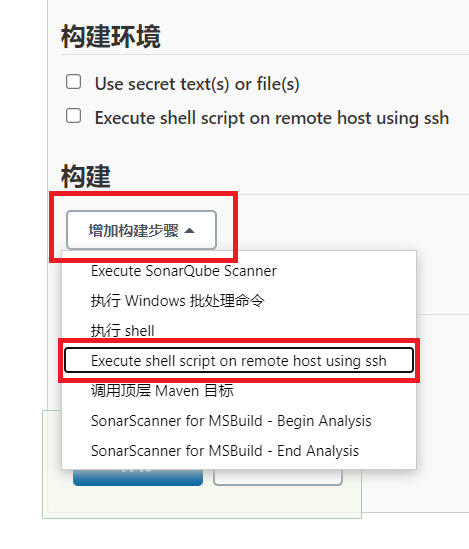Click the white outlined button beside the blue one

278,478
